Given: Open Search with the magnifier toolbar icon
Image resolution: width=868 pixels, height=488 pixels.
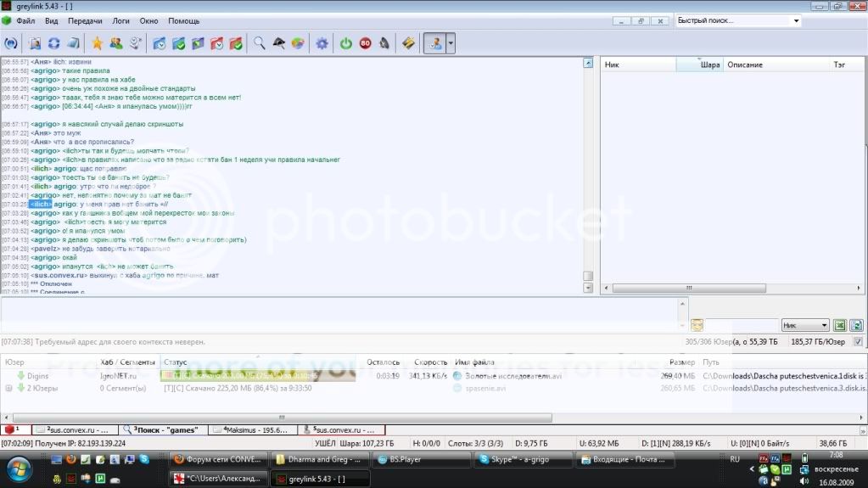Looking at the screenshot, I should [x=260, y=42].
